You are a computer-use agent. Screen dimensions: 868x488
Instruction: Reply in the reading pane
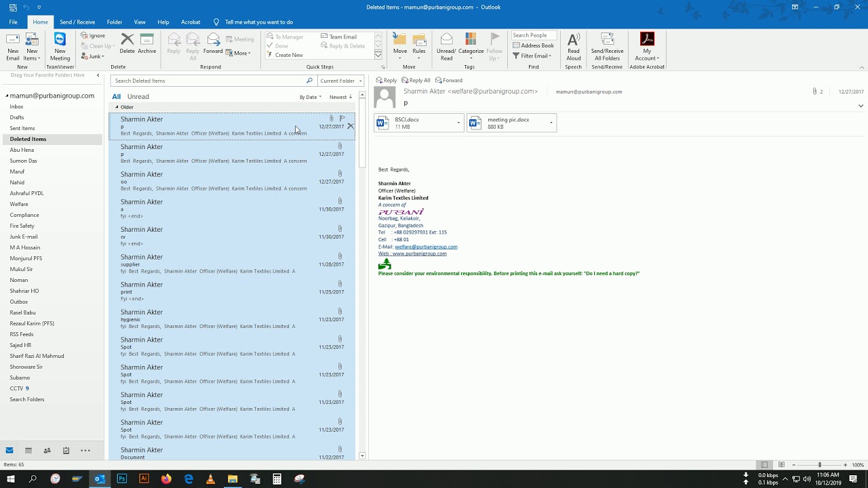click(387, 80)
